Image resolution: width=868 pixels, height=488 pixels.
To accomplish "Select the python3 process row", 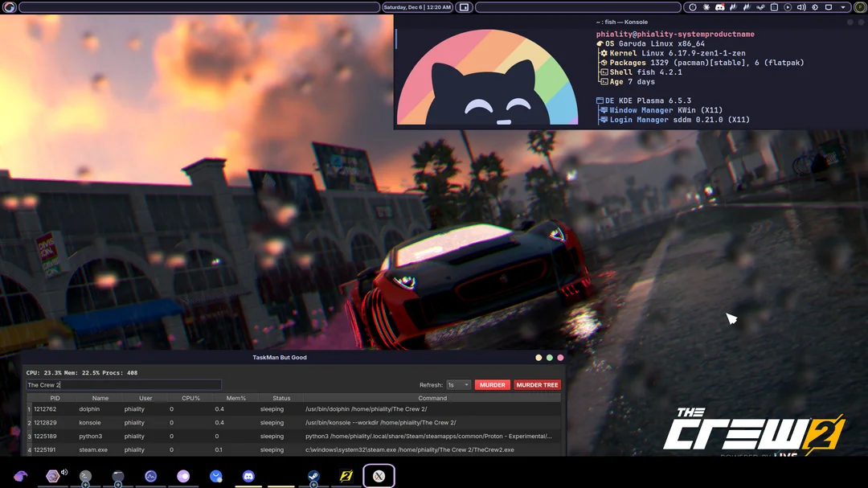I will (293, 437).
